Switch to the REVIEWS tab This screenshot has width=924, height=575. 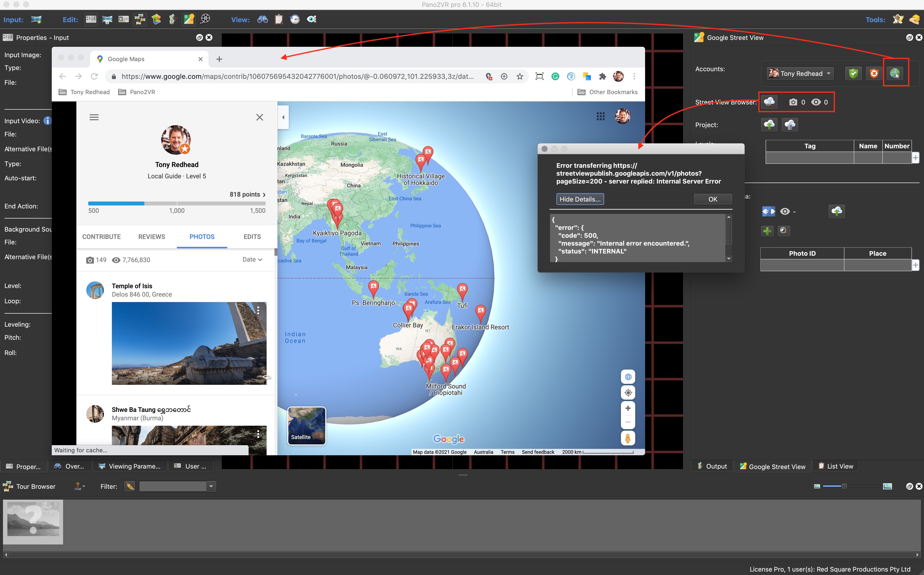click(x=152, y=237)
